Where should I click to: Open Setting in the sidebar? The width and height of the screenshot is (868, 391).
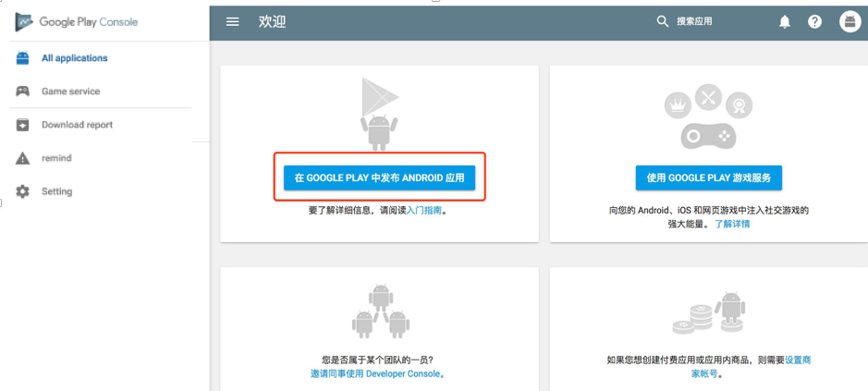[57, 191]
